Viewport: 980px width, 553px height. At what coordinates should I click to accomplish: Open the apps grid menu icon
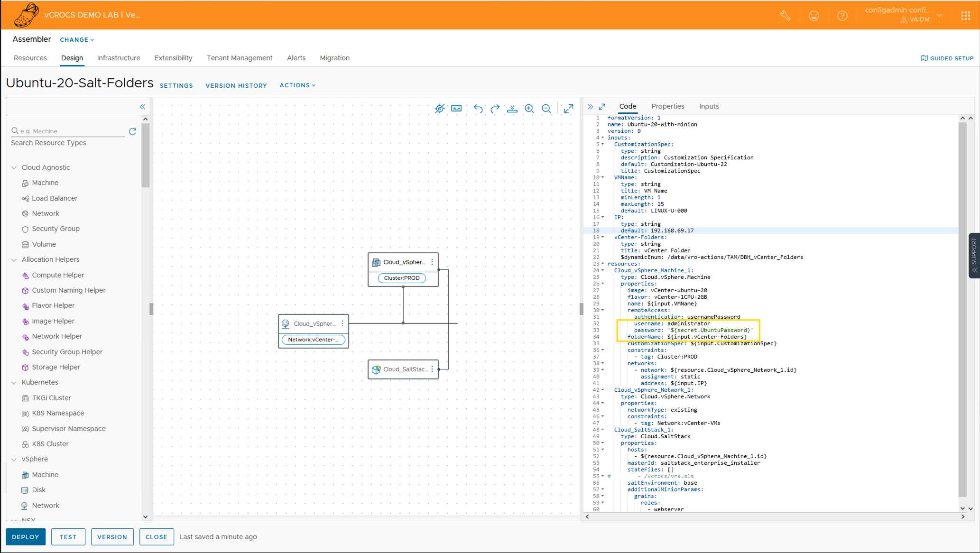[965, 16]
